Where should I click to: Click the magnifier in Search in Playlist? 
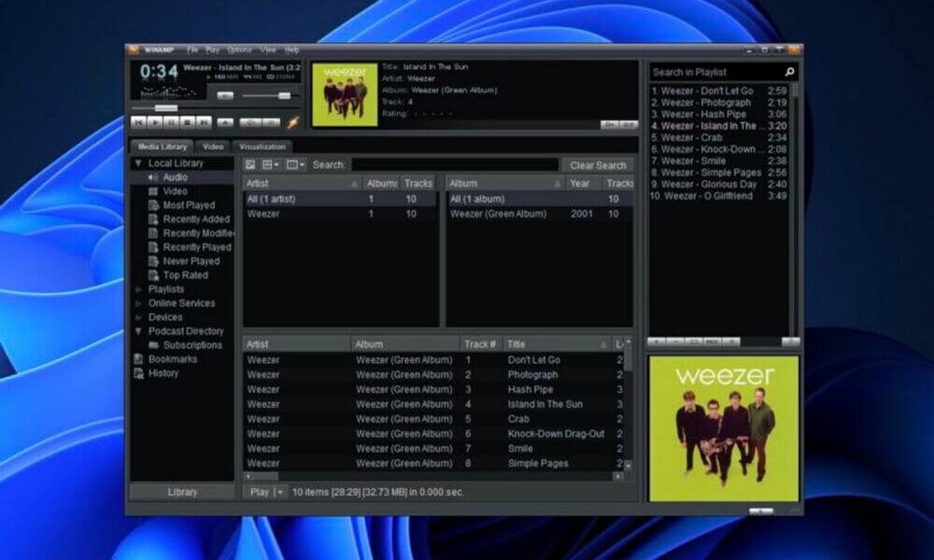(790, 72)
